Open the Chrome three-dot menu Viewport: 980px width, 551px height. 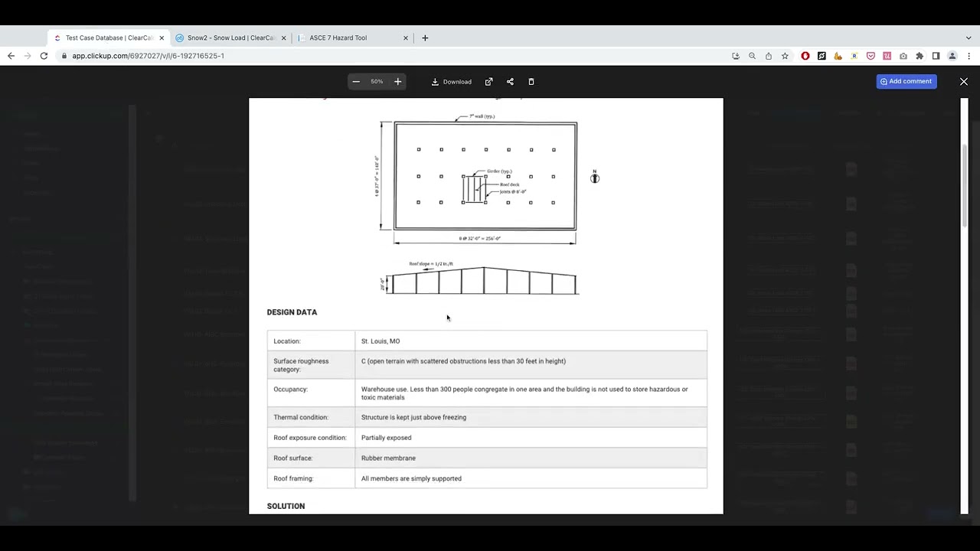click(x=969, y=56)
